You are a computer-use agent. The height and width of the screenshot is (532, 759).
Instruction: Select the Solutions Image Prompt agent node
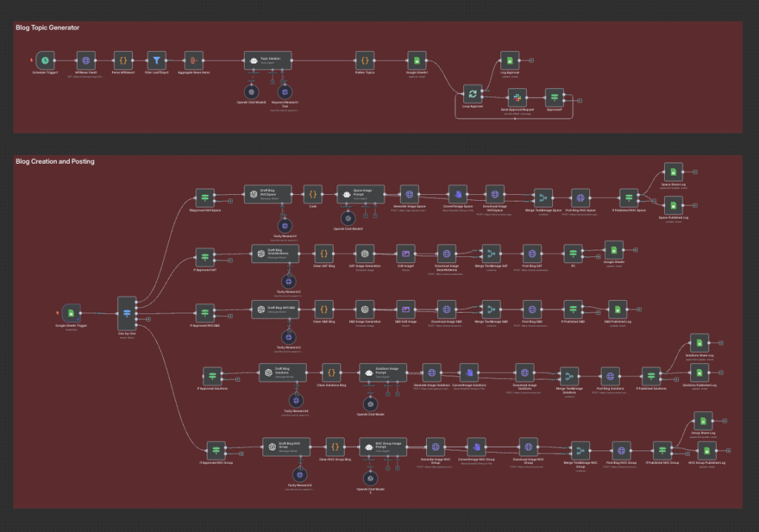point(383,373)
